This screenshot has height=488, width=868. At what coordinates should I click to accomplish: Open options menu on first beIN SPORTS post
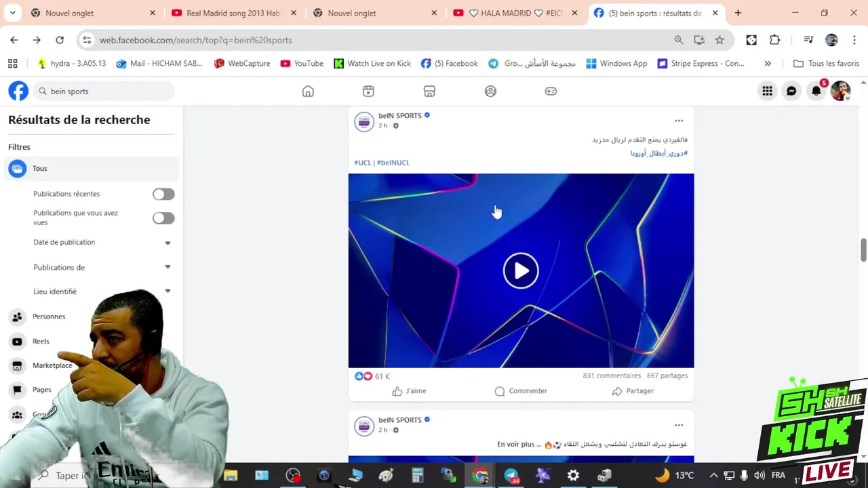[679, 121]
